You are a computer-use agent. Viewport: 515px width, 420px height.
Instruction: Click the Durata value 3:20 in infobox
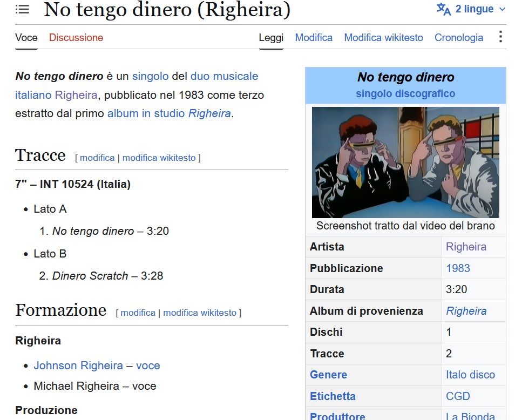[456, 289]
